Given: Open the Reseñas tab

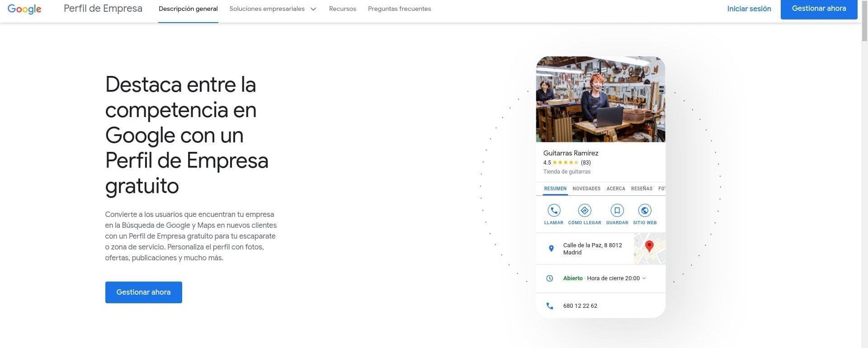Looking at the screenshot, I should 642,189.
